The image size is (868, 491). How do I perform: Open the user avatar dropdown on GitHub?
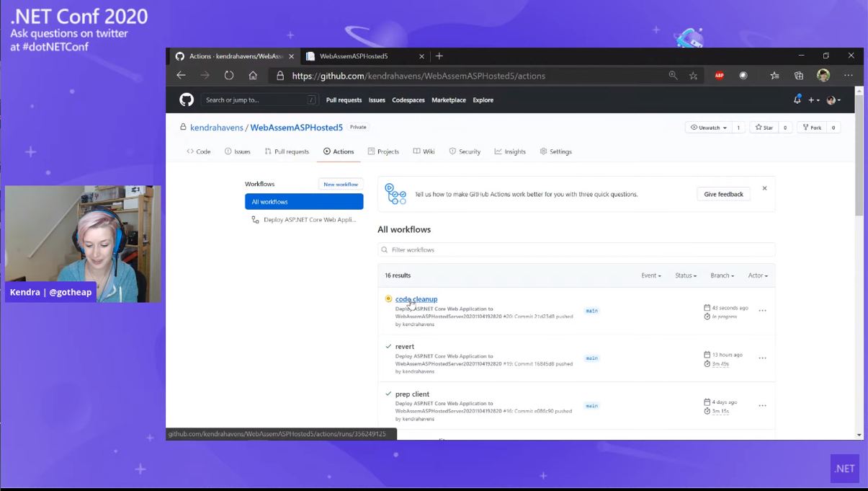tap(833, 100)
